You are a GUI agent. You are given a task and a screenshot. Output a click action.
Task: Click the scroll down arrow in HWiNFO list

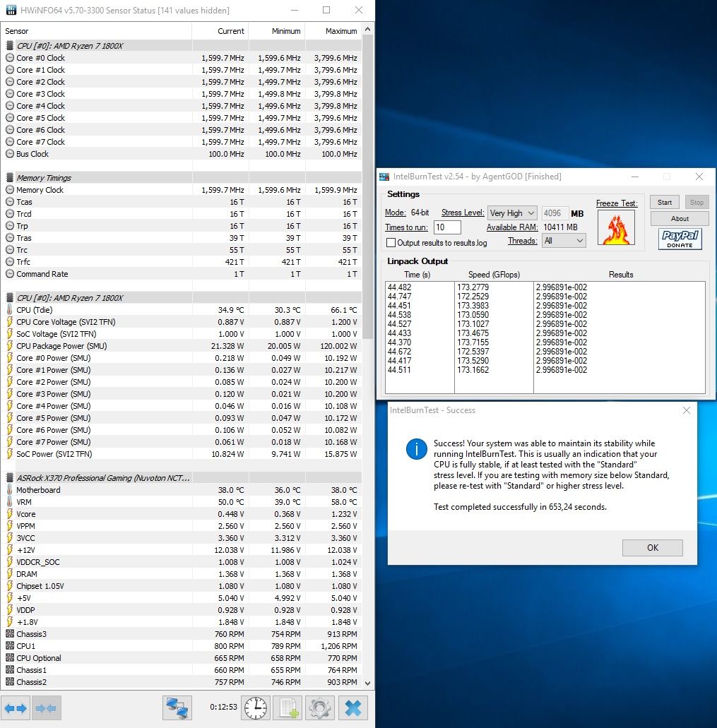tap(368, 683)
